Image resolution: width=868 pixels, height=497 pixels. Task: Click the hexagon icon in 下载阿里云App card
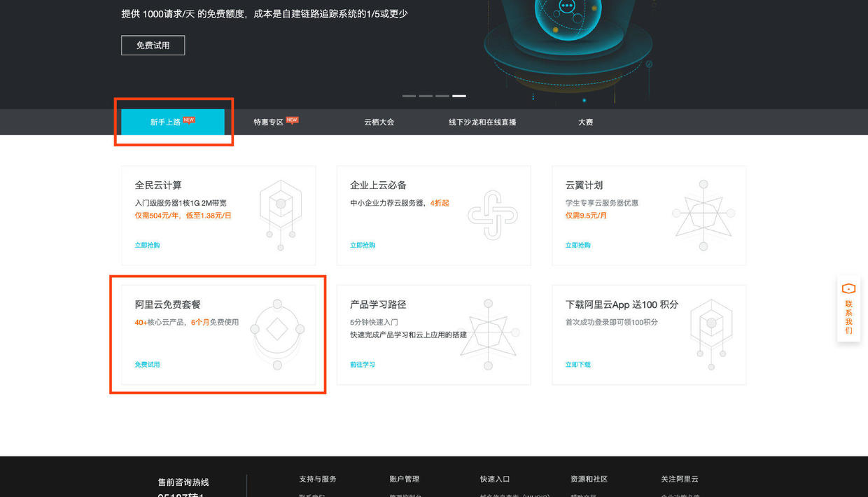pos(711,335)
